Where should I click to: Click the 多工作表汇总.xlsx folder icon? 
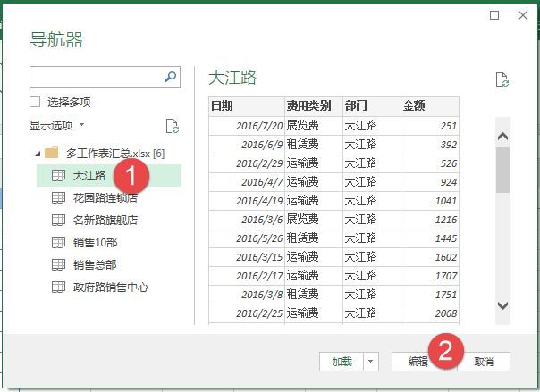tap(52, 153)
